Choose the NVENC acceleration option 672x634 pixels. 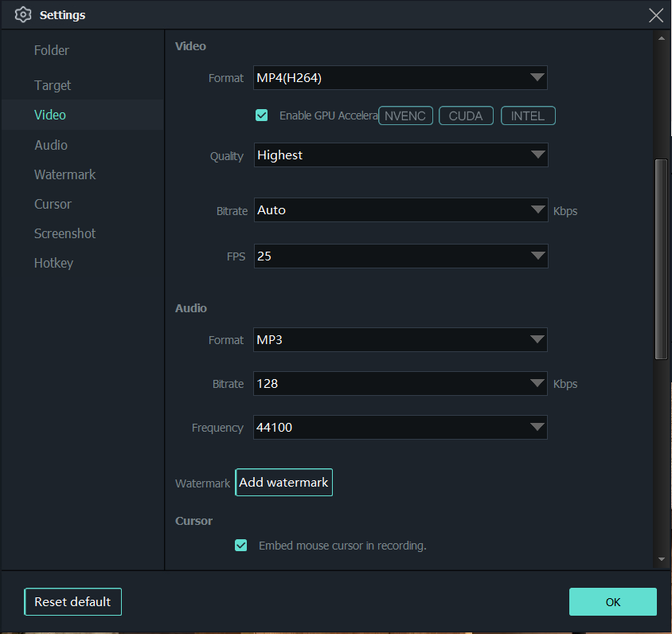[405, 115]
